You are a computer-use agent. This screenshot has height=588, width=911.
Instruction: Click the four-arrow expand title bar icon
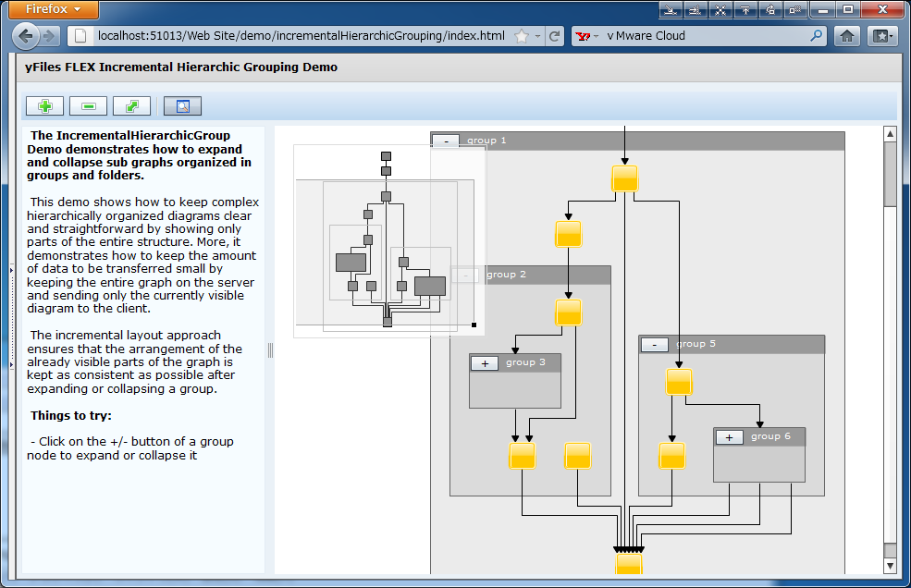(720, 9)
